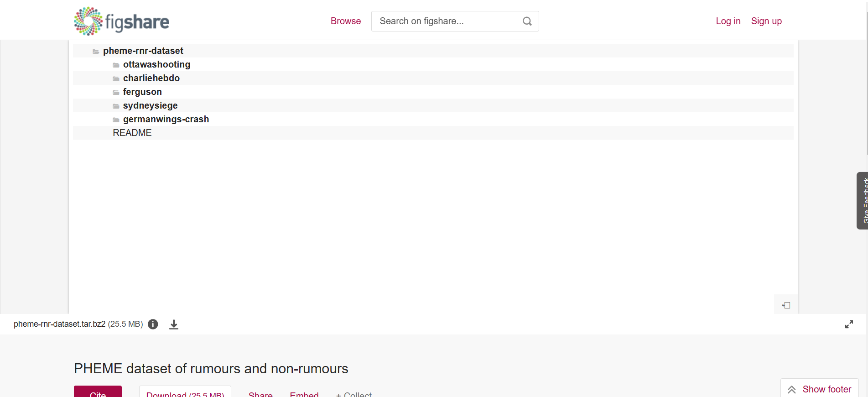868x397 pixels.
Task: Click the + Collect link
Action: click(354, 394)
